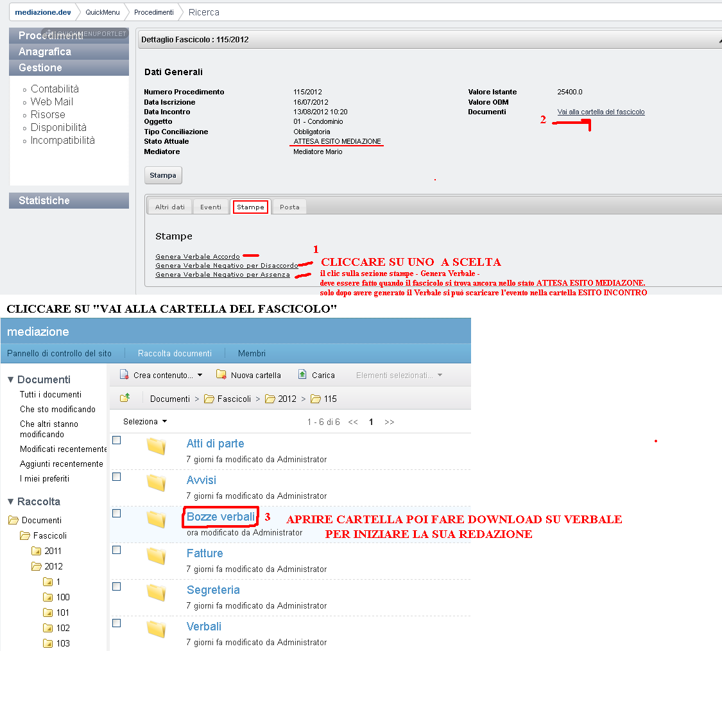
Task: Follow the Vai alla cartella del fascicolo link
Action: click(601, 112)
